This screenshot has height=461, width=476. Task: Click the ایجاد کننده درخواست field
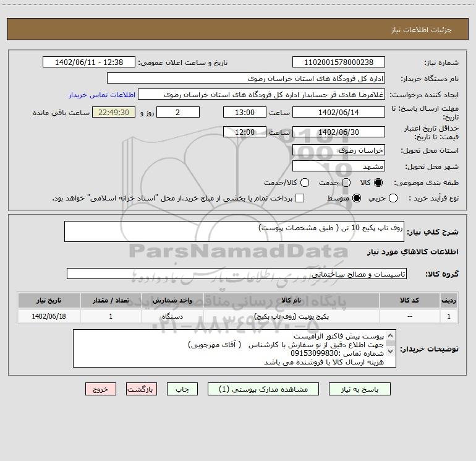point(261,95)
